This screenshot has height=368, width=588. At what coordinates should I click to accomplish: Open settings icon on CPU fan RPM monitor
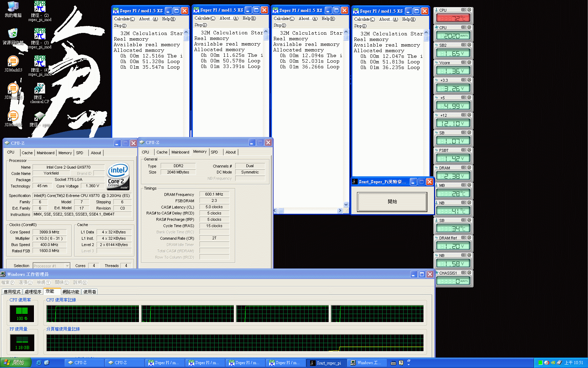[x=463, y=27]
